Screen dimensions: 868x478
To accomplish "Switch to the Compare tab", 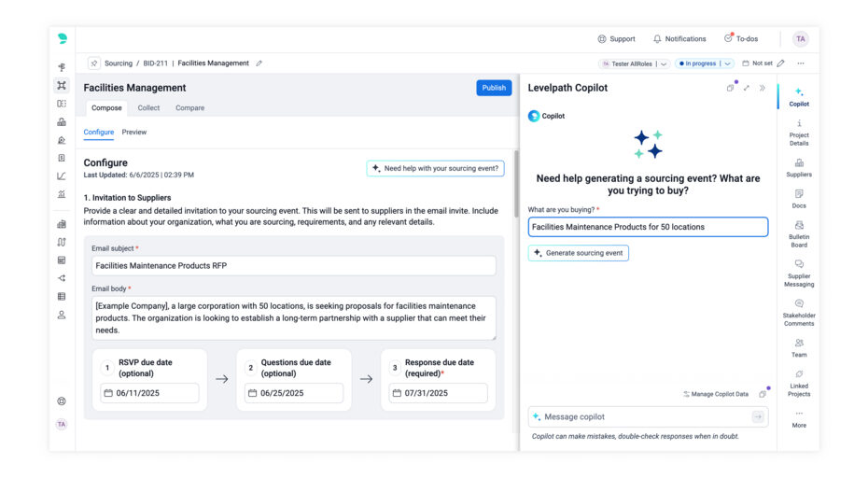I will (x=189, y=108).
